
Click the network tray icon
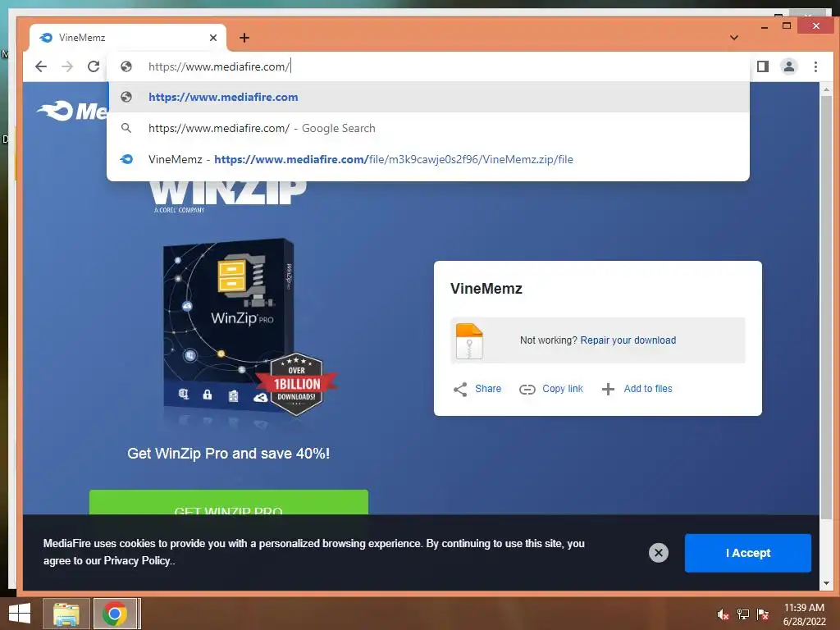point(743,614)
